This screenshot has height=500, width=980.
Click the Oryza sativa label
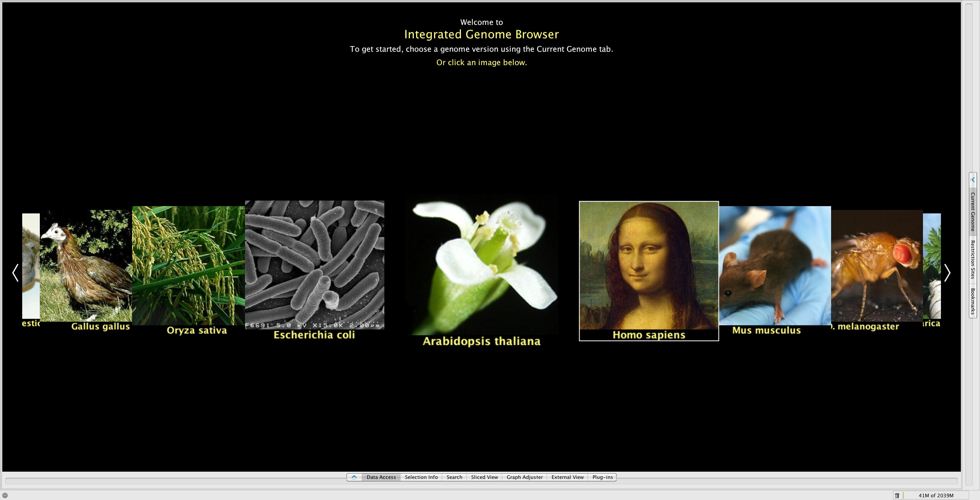[197, 330]
